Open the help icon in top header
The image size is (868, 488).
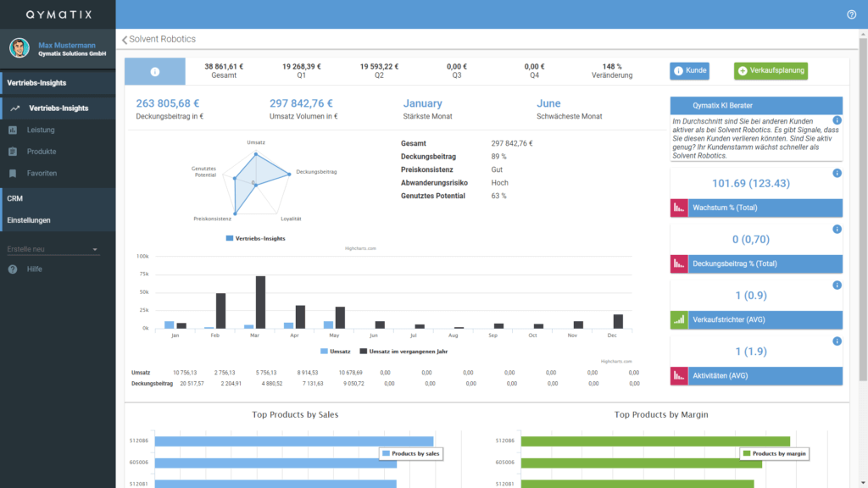tap(851, 14)
